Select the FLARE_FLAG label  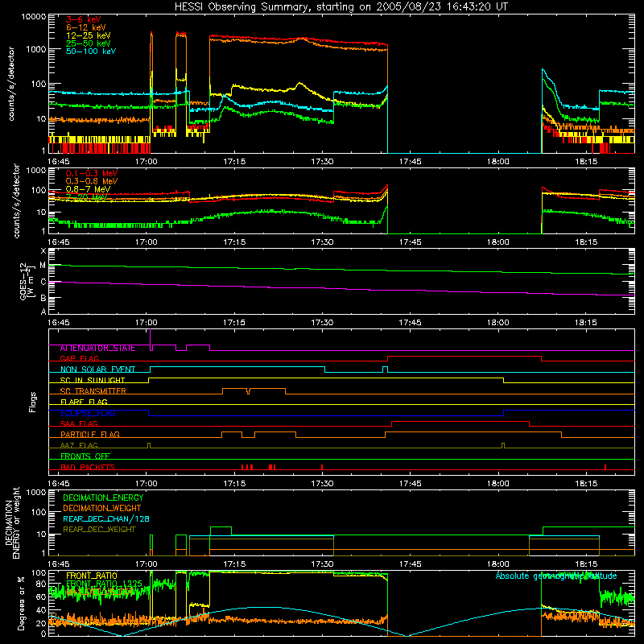pos(84,402)
